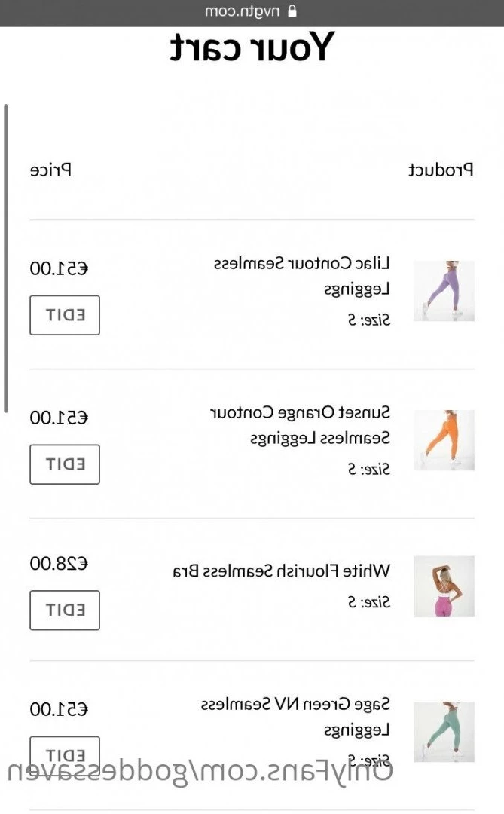
Task: Open White Flourish Seamless Bra image
Action: pyautogui.click(x=444, y=586)
